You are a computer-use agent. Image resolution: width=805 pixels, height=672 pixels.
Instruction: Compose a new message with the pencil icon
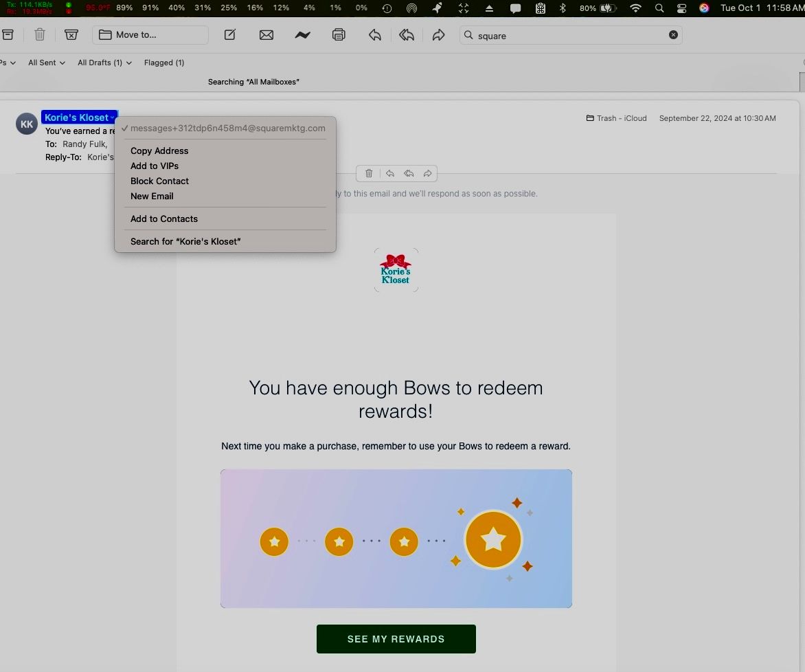[x=230, y=35]
